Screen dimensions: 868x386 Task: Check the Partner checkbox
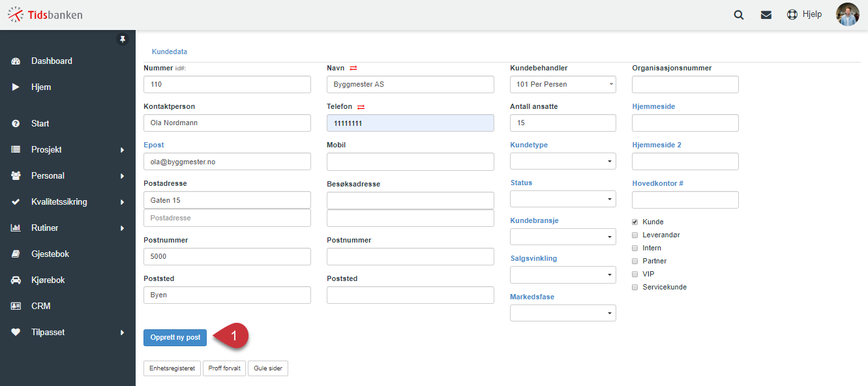point(635,261)
